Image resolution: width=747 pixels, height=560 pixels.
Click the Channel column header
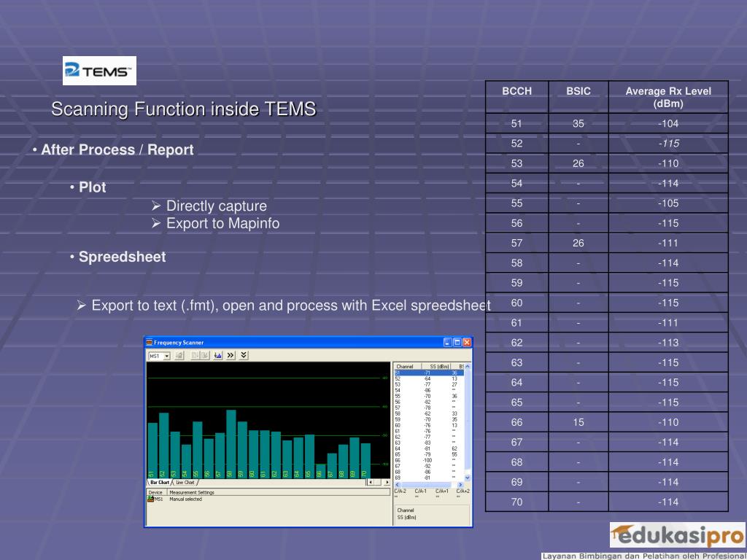(x=406, y=366)
